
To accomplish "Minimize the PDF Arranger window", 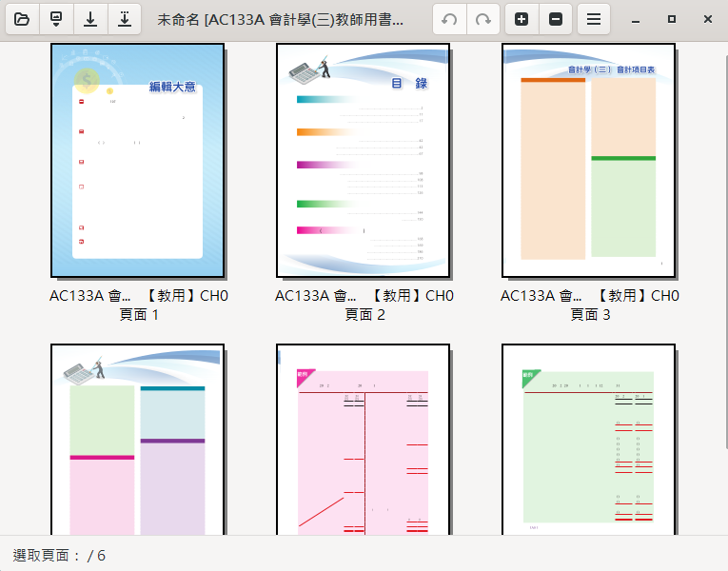I will click(x=638, y=19).
